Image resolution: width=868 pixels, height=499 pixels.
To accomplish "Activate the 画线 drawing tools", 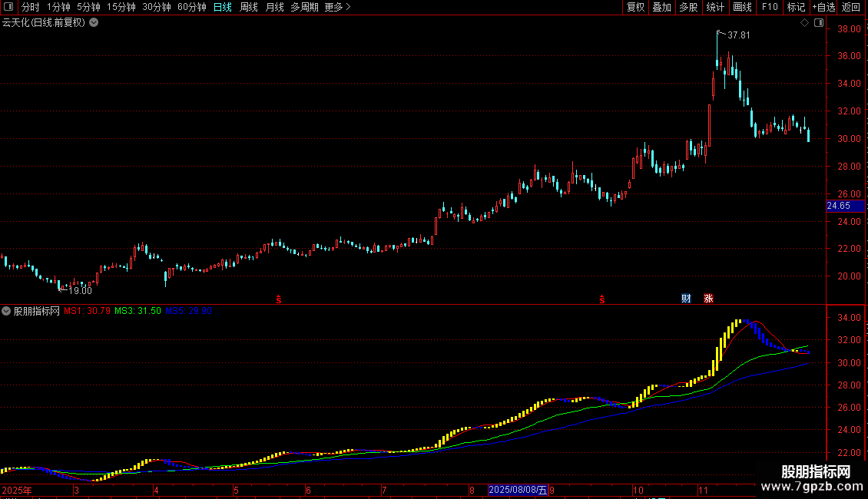I will point(742,7).
